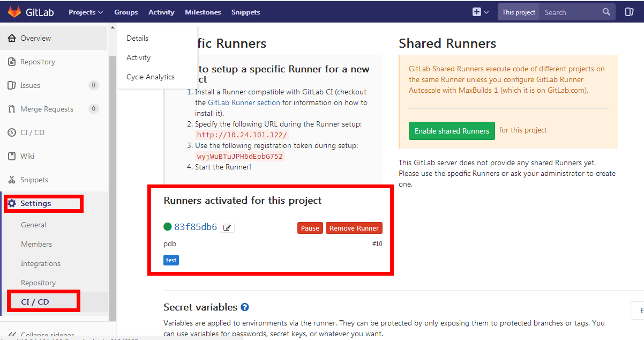Click the Wiki book icon
This screenshot has width=644, height=340.
click(x=12, y=156)
